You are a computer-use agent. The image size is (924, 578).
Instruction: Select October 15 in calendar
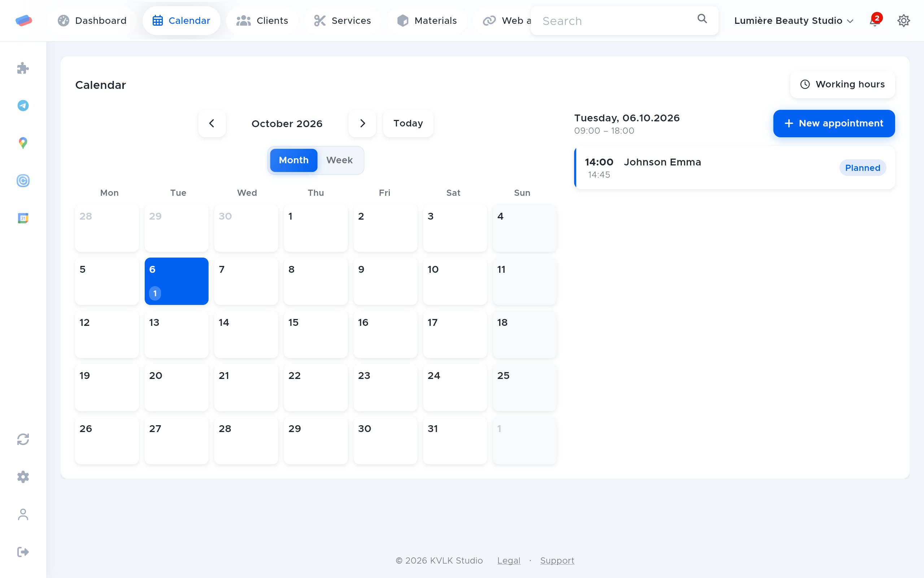(x=316, y=334)
